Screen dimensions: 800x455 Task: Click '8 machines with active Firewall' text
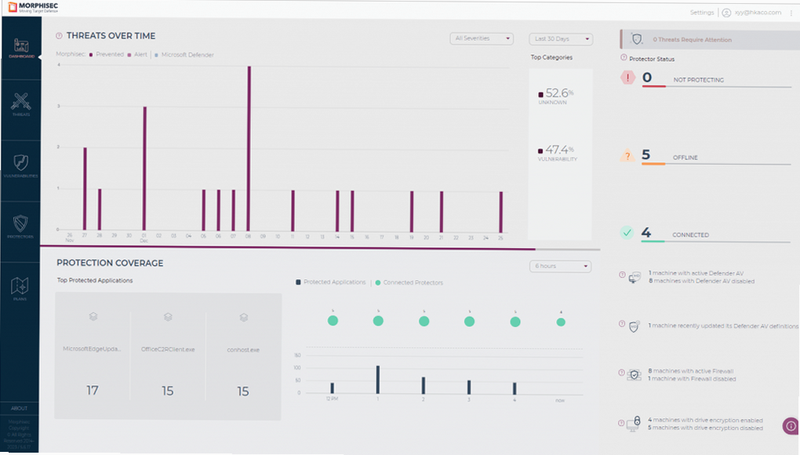690,371
